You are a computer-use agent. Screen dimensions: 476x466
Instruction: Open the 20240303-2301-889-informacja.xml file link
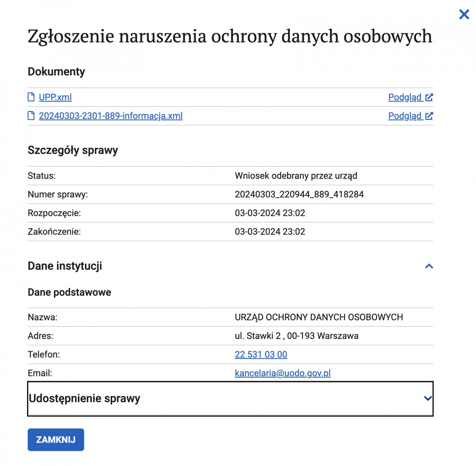point(111,116)
